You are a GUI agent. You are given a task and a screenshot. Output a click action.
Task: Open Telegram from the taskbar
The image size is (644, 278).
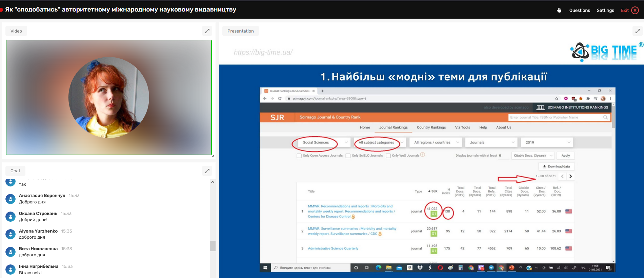[491, 268]
